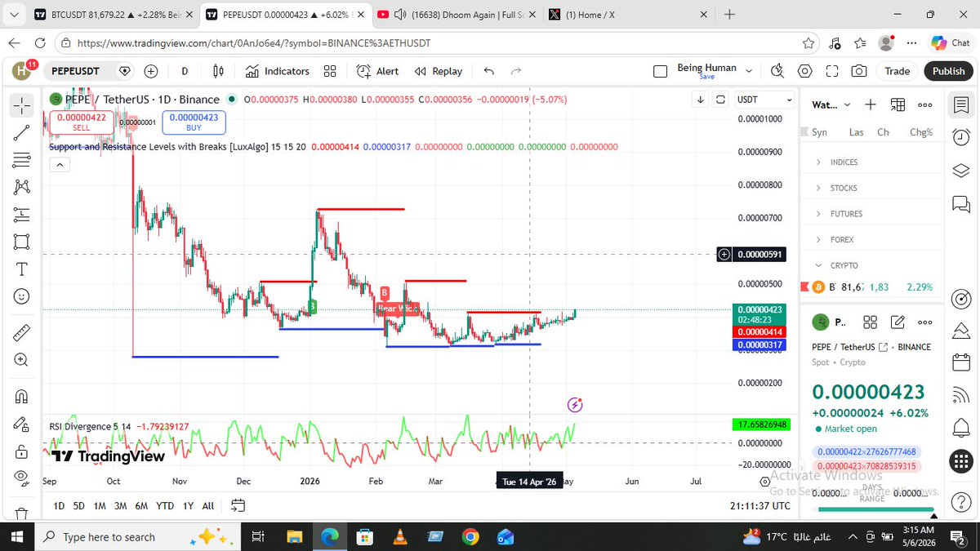Screen dimensions: 980x551
Task: Open the Fibonacci retracement tools
Action: tap(22, 160)
